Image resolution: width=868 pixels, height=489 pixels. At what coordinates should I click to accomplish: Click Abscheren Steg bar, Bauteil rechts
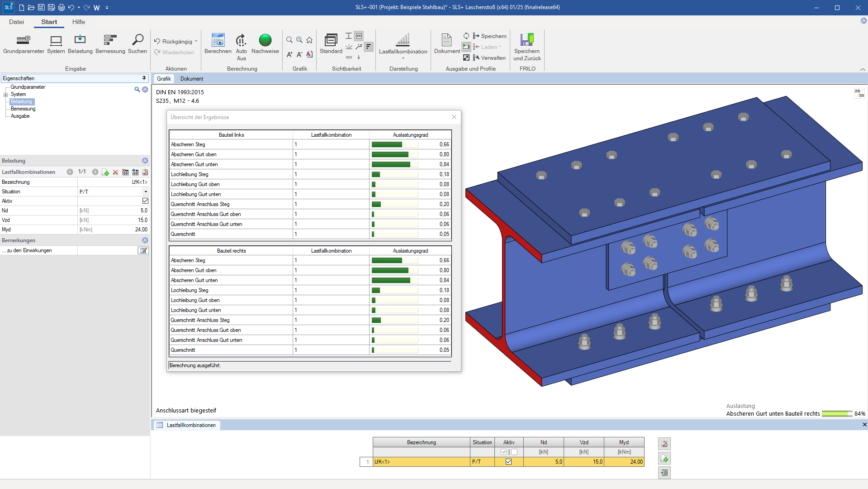click(x=394, y=260)
